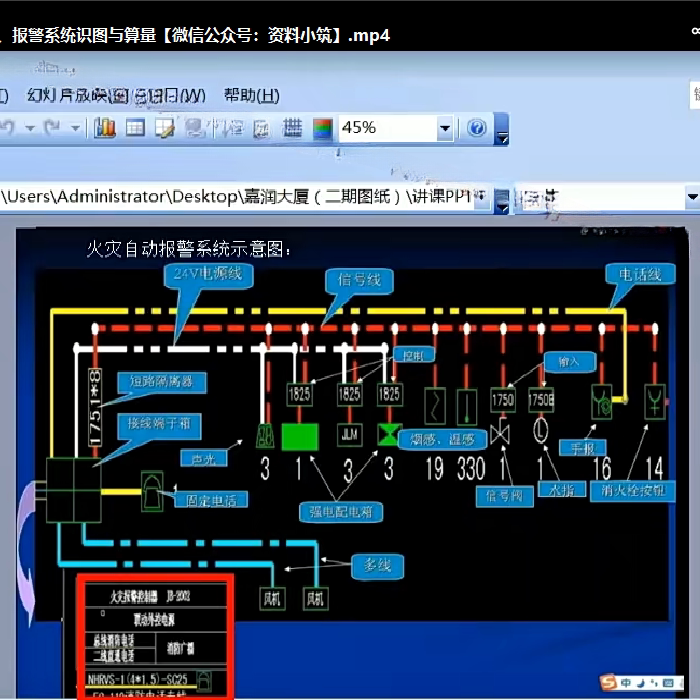Click the Insert Chart toolbar icon
The height and width of the screenshot is (700, 700).
[105, 128]
